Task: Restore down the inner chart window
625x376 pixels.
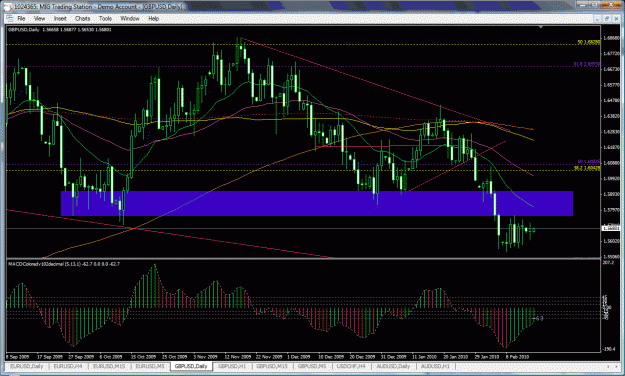Action: pyautogui.click(x=607, y=18)
